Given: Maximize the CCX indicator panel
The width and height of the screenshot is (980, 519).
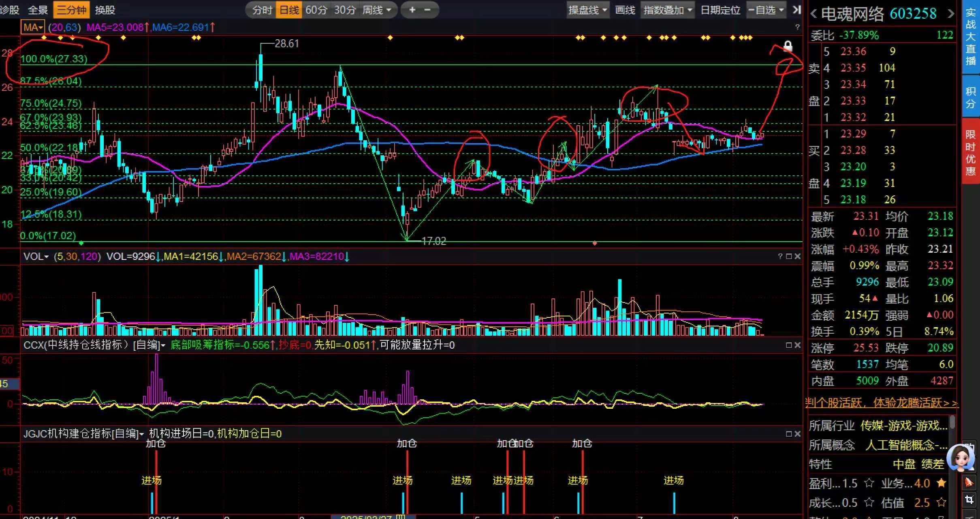Looking at the screenshot, I should [789, 345].
